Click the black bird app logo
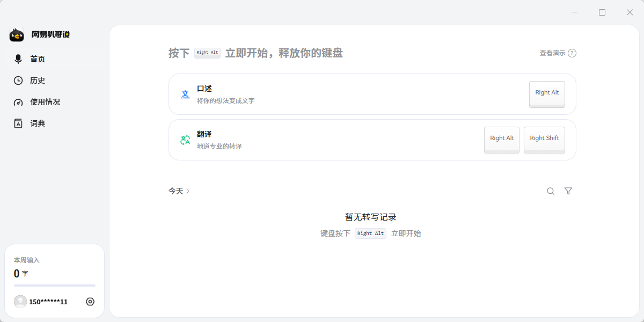The image size is (644, 322). coord(17,35)
